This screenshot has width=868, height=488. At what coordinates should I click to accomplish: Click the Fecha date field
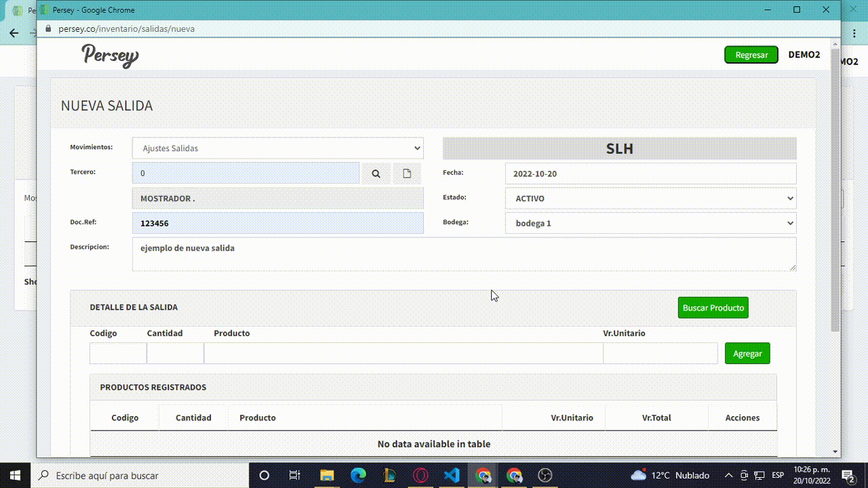pos(650,174)
